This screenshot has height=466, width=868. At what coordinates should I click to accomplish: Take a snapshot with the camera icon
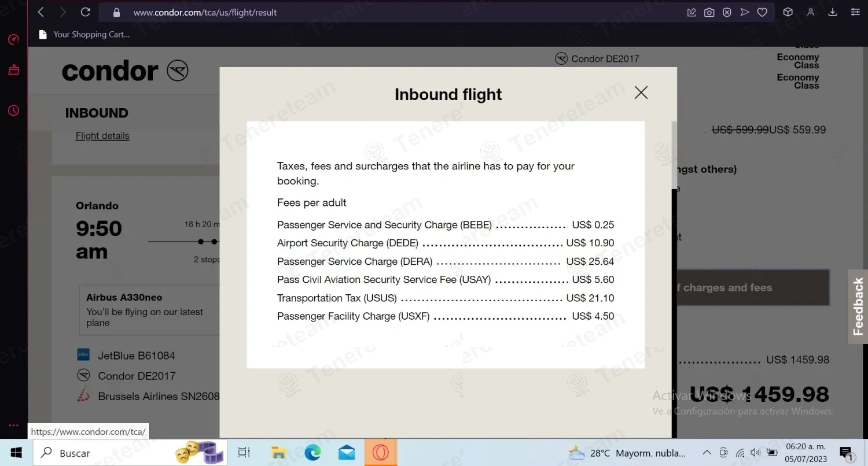point(709,12)
